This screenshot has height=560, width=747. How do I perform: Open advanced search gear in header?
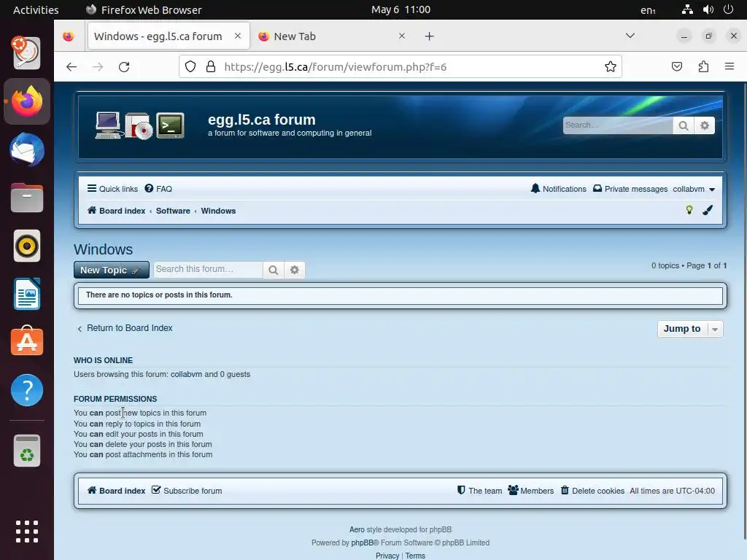click(x=705, y=125)
